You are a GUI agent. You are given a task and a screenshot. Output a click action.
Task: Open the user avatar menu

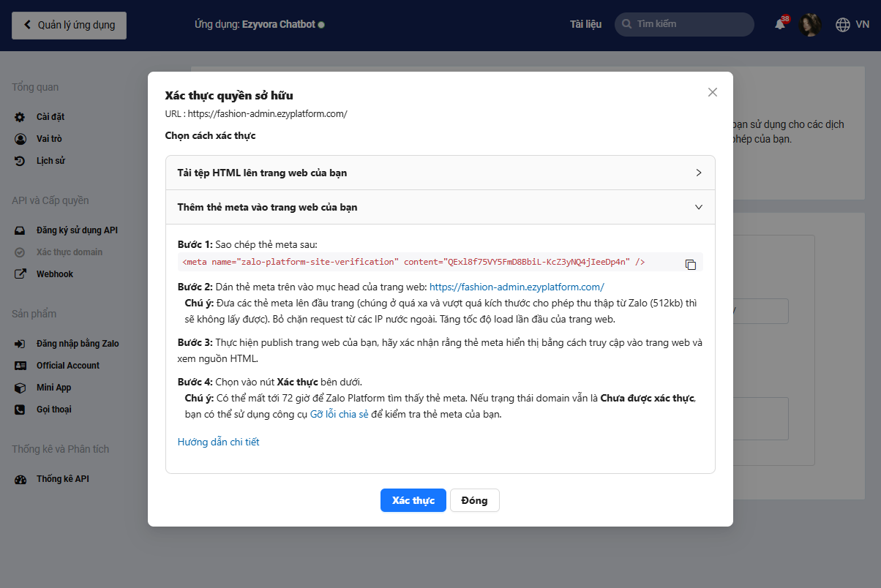coord(811,25)
